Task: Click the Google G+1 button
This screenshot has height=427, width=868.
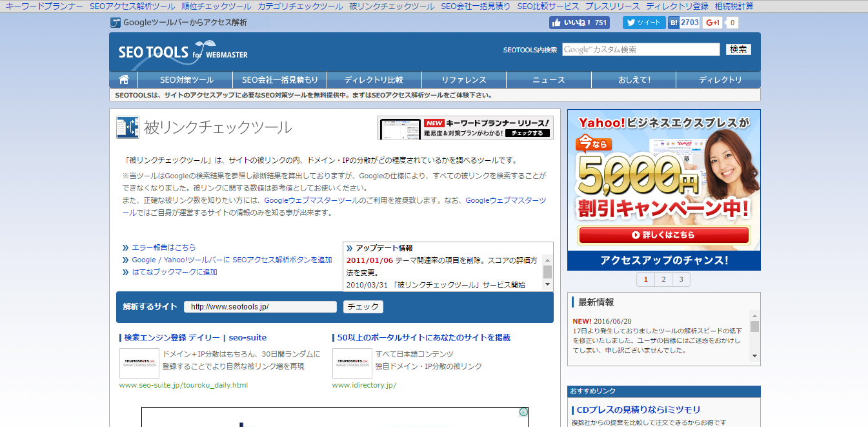Action: pyautogui.click(x=712, y=23)
